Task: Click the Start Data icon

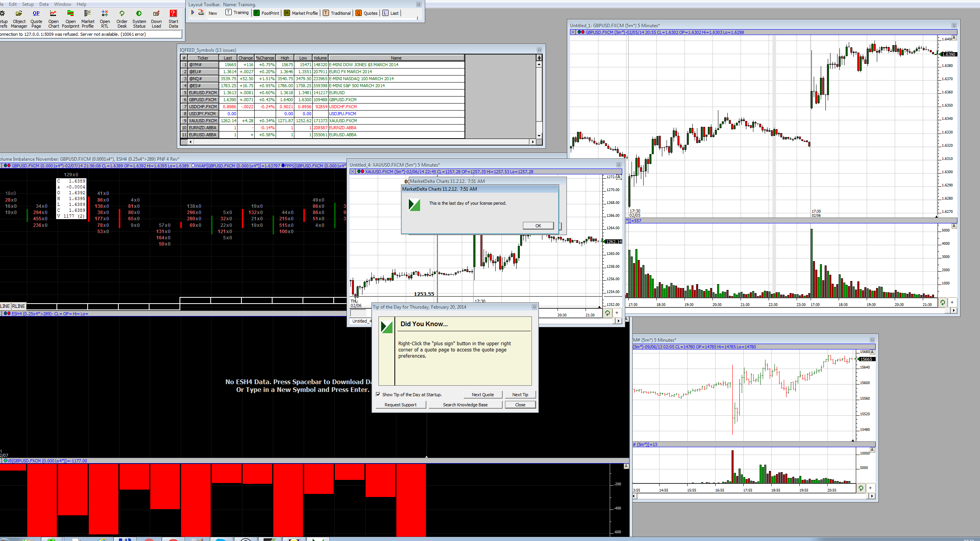Action: (173, 18)
